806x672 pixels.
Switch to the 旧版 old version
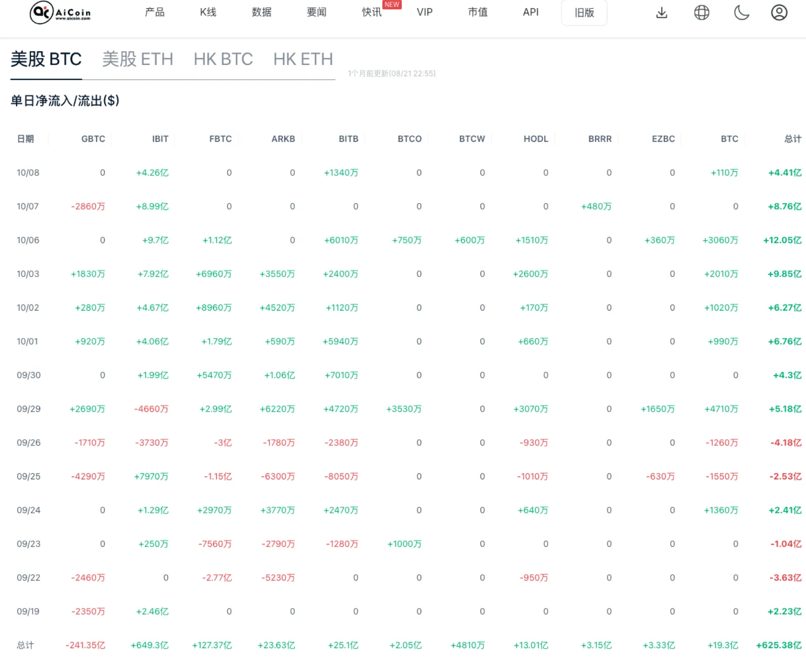[584, 13]
